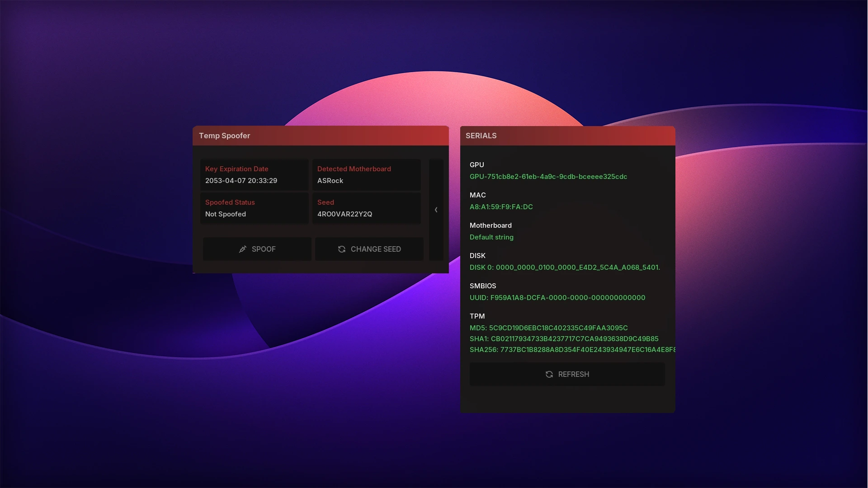868x488 pixels.
Task: Click the Key Expiration Date card
Action: tap(254, 175)
